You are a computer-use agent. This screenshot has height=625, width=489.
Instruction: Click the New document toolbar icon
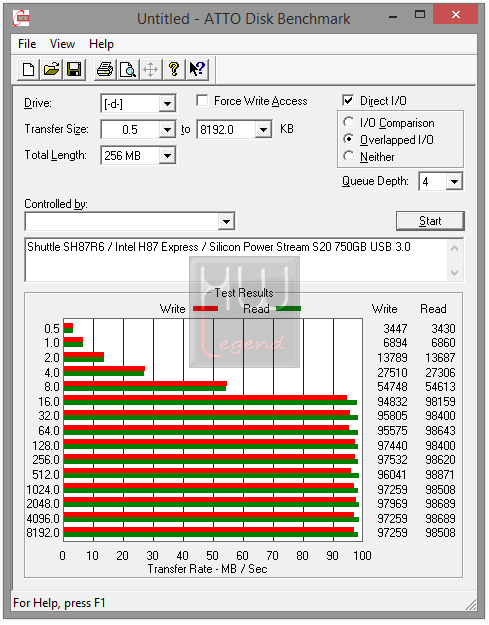pos(28,69)
